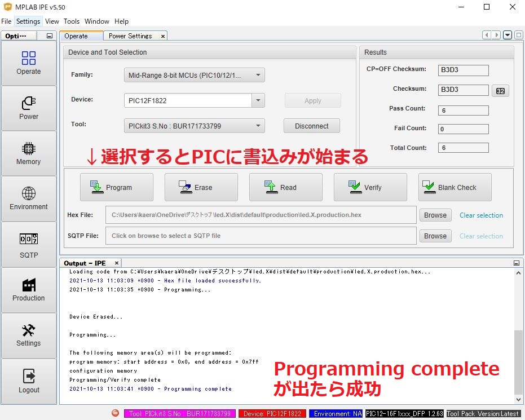This screenshot has width=525, height=420.
Task: Click the Environment NA status entry
Action: (336, 414)
